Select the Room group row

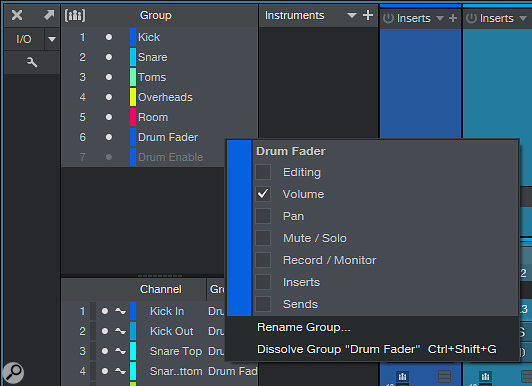[x=159, y=117]
